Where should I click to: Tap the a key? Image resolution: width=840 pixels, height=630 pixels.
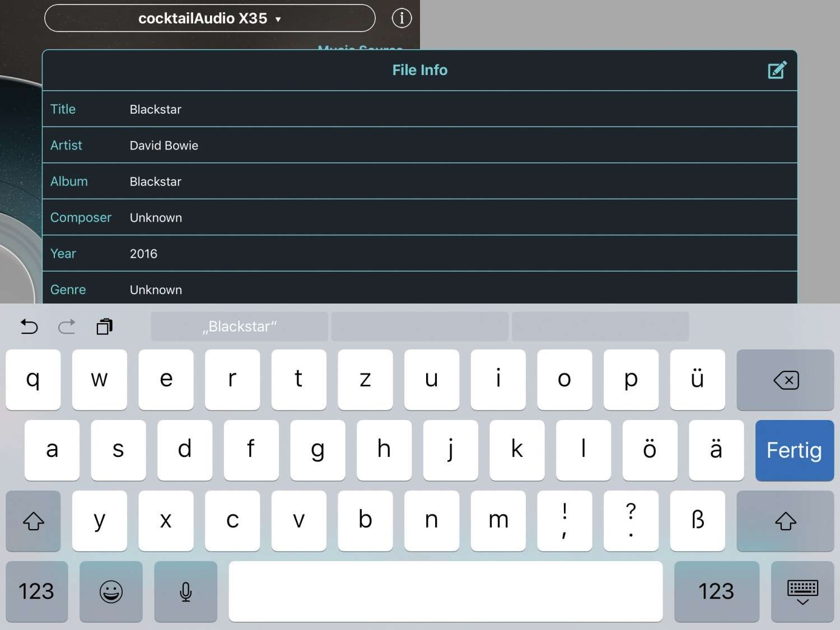(52, 450)
